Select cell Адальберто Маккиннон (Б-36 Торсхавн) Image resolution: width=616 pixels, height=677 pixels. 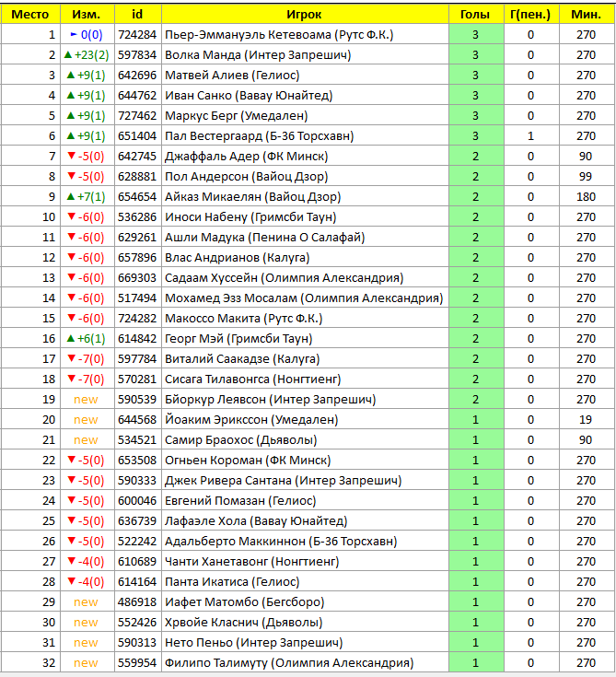tap(305, 542)
